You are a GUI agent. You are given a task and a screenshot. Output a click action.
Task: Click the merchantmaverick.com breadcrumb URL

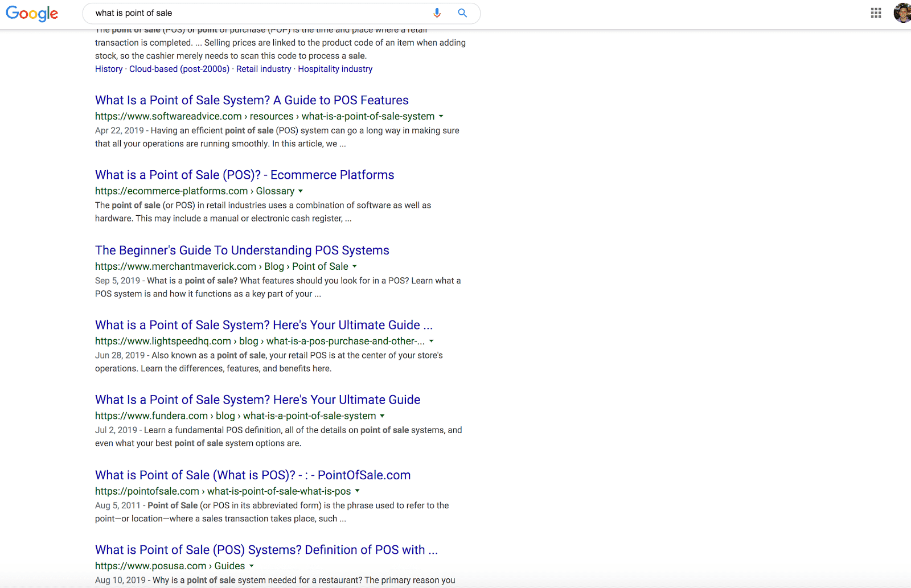(x=221, y=266)
